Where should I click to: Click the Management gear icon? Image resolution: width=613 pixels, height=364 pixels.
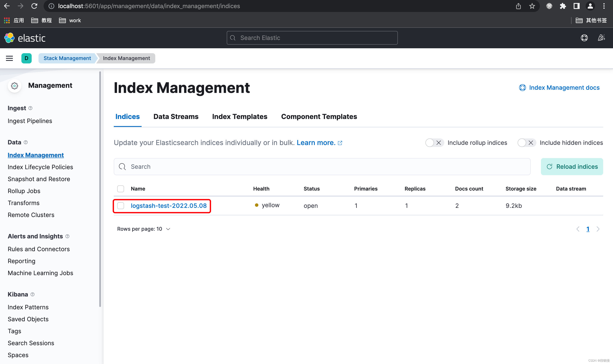click(15, 86)
